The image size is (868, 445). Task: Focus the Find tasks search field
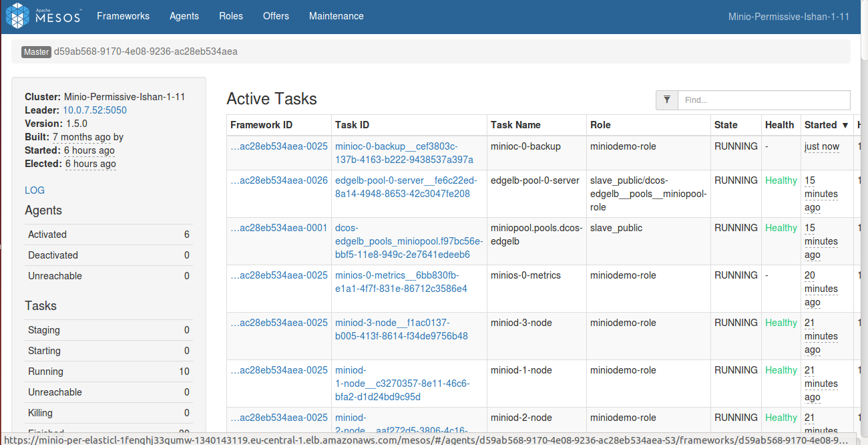coord(764,100)
